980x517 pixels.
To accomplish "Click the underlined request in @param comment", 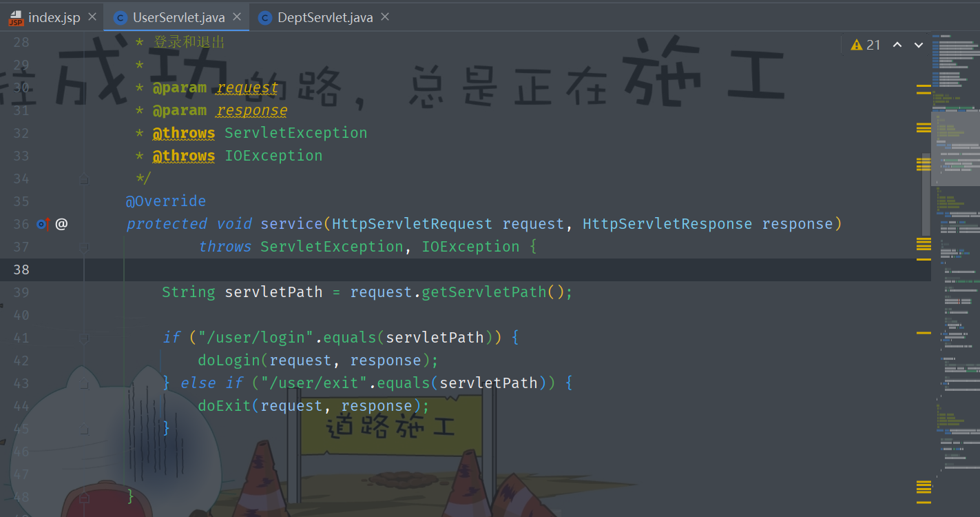I will pyautogui.click(x=247, y=88).
